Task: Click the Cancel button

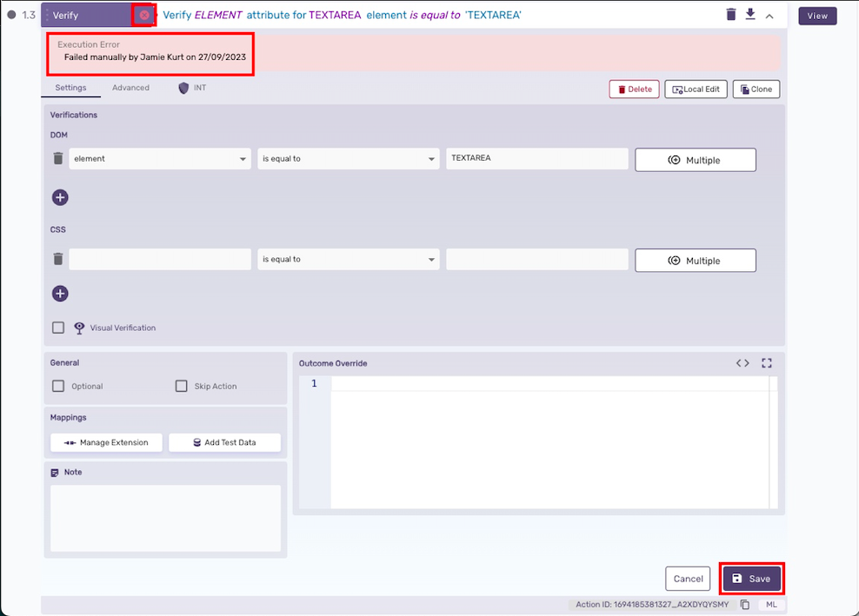Action: [x=688, y=579]
